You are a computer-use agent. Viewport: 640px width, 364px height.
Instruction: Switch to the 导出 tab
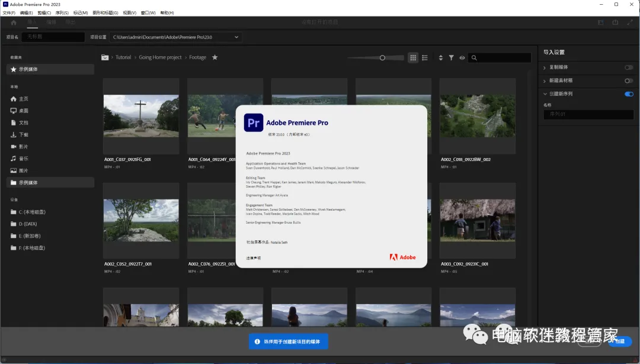click(x=70, y=22)
